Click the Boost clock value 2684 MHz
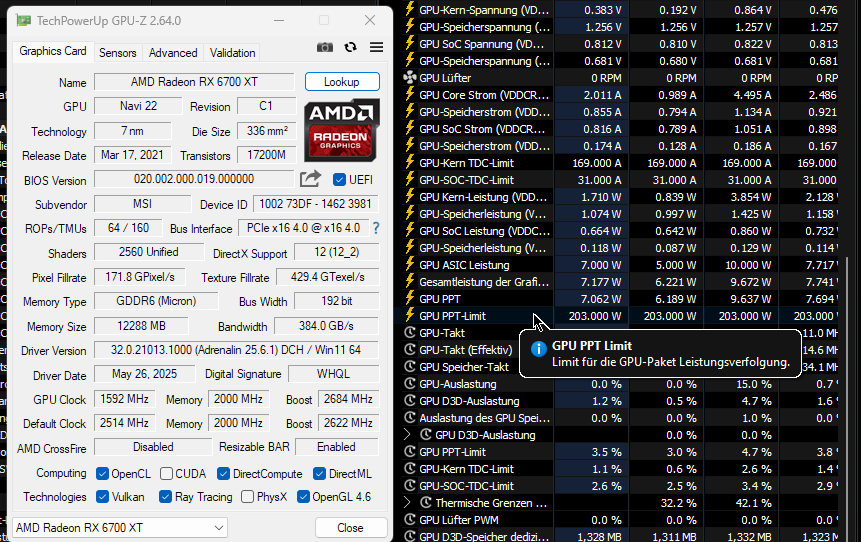This screenshot has height=542, width=861. pos(348,399)
